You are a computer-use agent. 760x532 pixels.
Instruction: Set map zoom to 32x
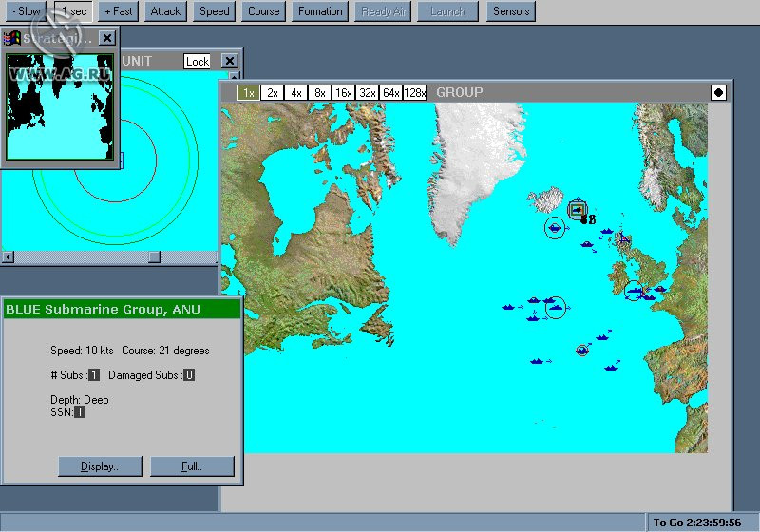tap(368, 92)
